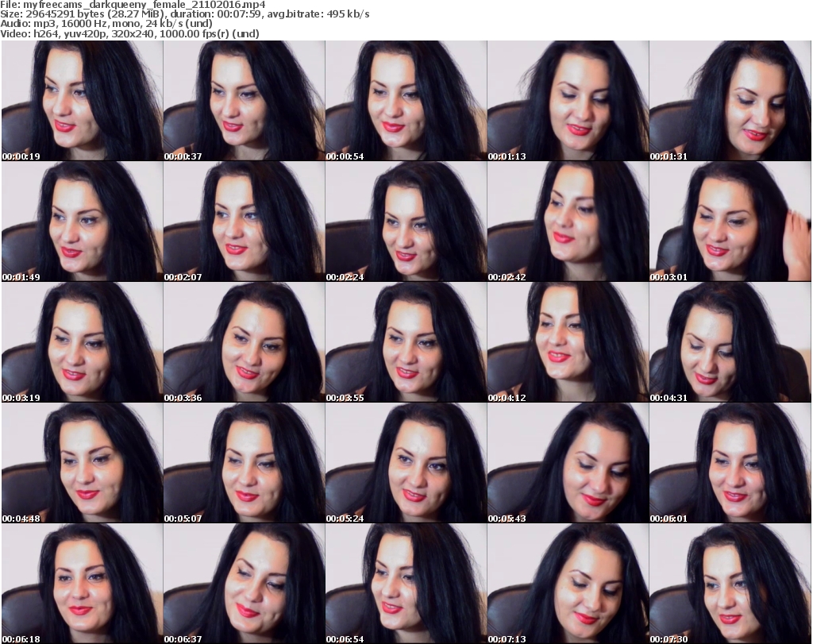The width and height of the screenshot is (813, 644).
Task: Choose the frame timestamped 00:05:24
Action: [x=406, y=463]
